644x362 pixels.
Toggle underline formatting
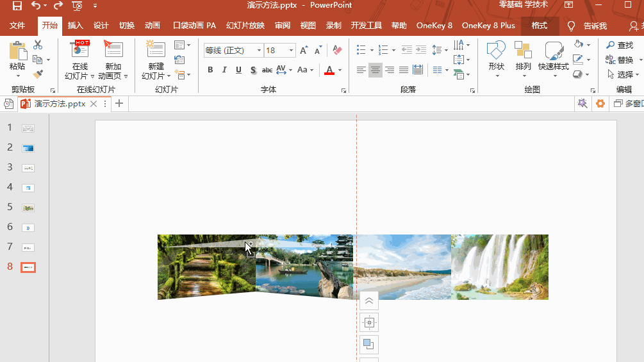pyautogui.click(x=238, y=70)
